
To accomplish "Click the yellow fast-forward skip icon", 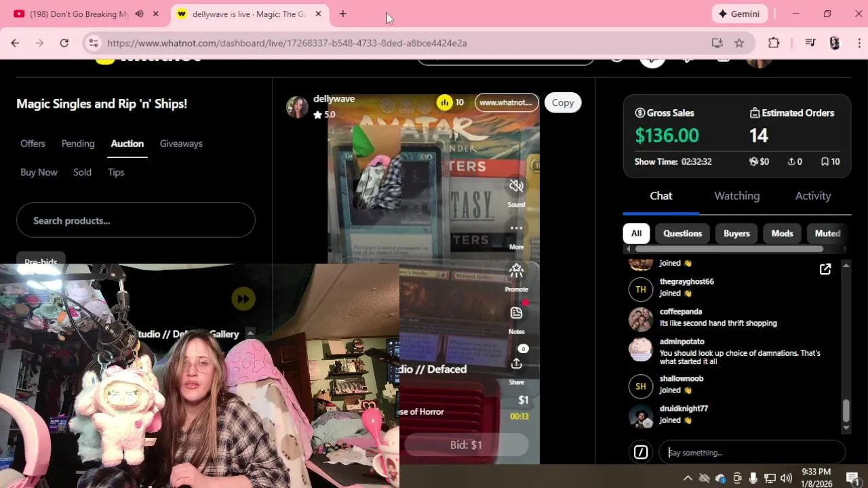I will click(x=243, y=299).
